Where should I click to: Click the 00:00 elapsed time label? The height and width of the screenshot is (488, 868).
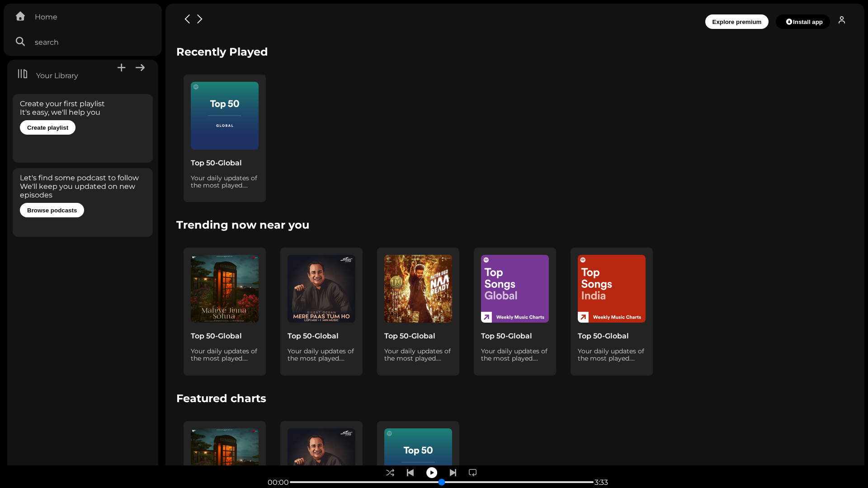click(x=278, y=482)
